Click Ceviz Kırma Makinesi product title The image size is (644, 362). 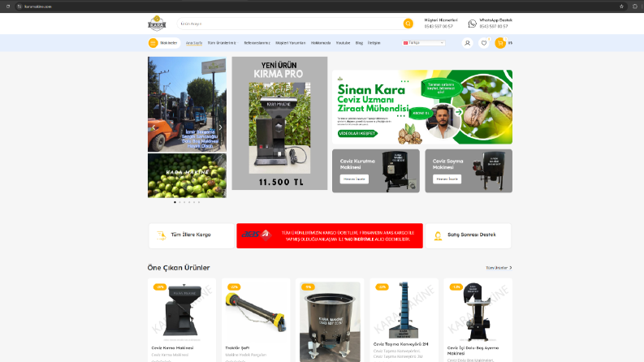[172, 347]
